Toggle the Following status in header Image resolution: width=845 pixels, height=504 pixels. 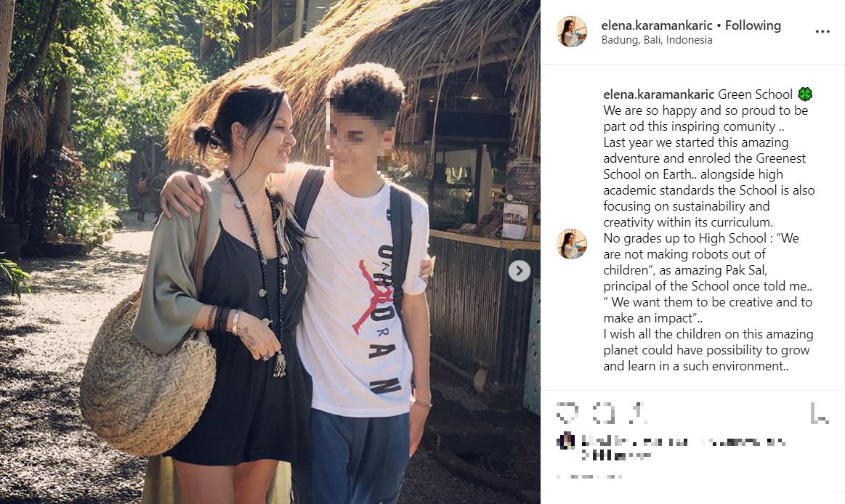pyautogui.click(x=753, y=25)
